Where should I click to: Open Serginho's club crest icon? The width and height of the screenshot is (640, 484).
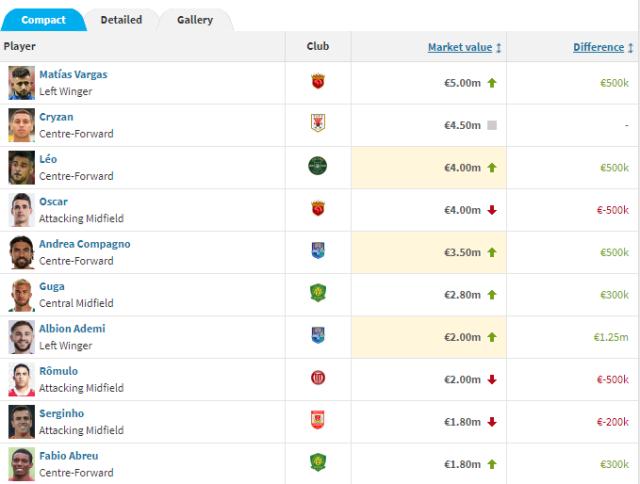point(318,420)
